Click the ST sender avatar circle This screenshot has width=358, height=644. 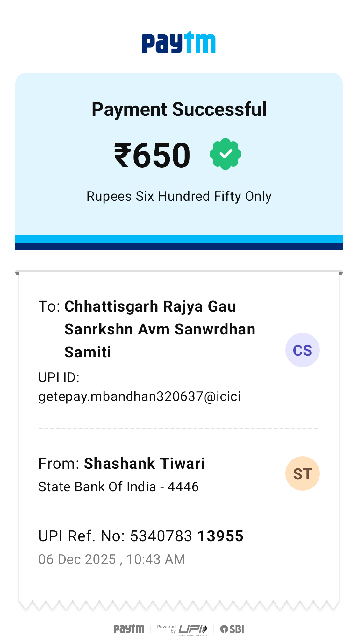[302, 473]
